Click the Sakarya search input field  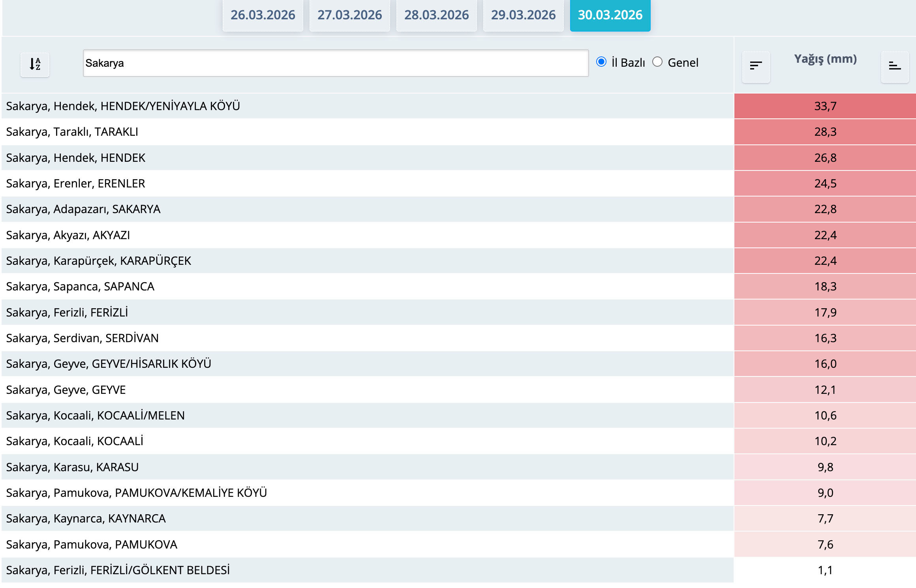pos(335,63)
